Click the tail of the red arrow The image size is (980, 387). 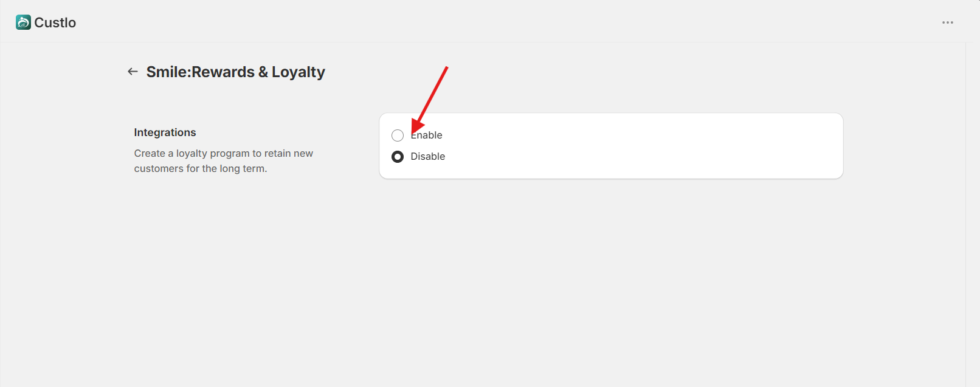(446, 69)
